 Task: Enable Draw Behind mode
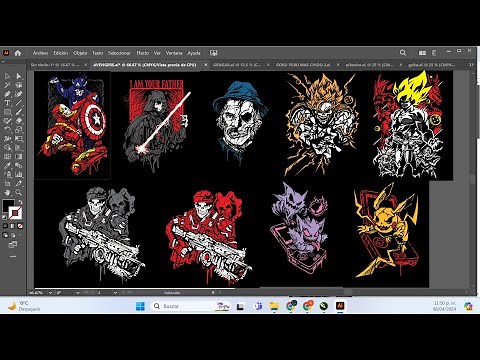pos(13,235)
